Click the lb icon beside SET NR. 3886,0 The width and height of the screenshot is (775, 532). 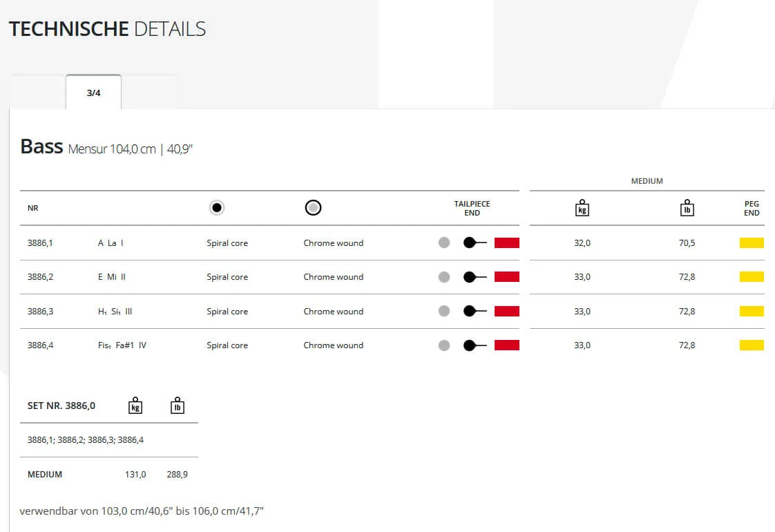click(x=178, y=406)
